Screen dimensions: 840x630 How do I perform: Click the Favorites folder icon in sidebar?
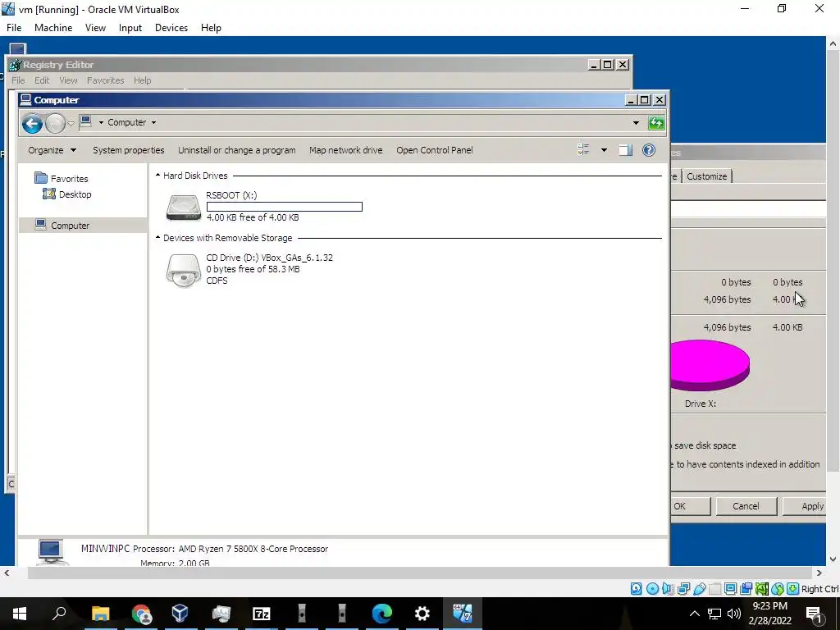[x=41, y=178]
